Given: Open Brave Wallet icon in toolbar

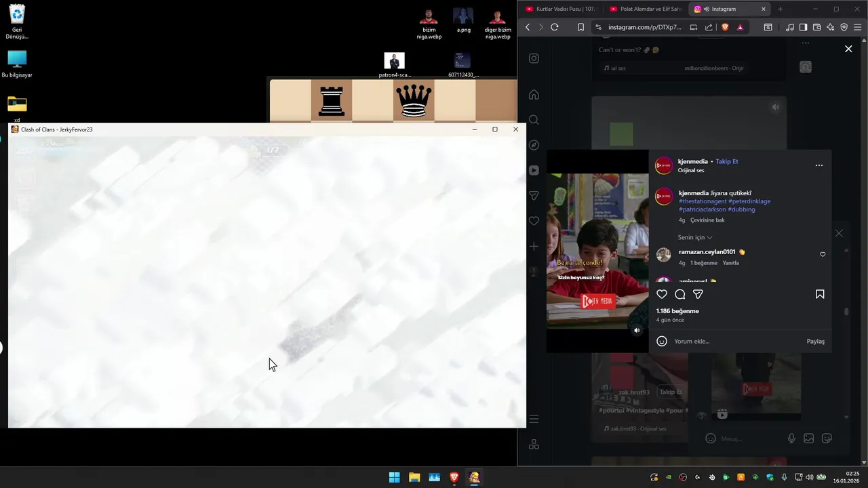Looking at the screenshot, I should pyautogui.click(x=816, y=27).
